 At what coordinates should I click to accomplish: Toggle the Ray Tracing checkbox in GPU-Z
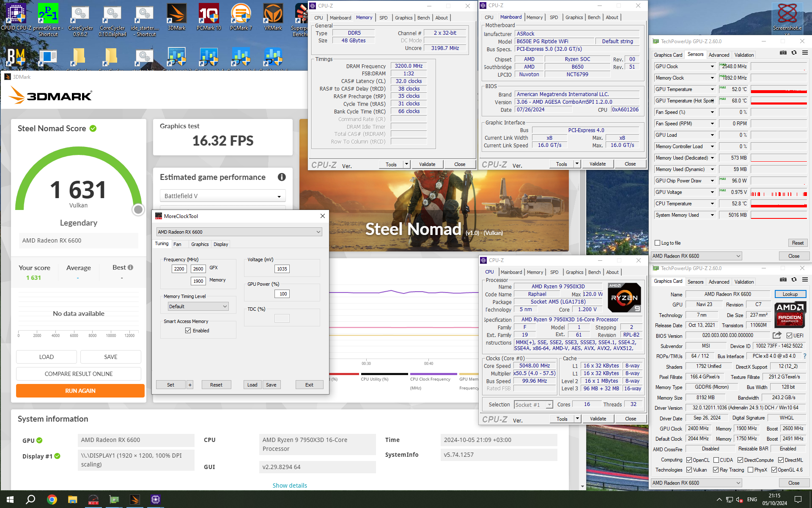pyautogui.click(x=716, y=470)
